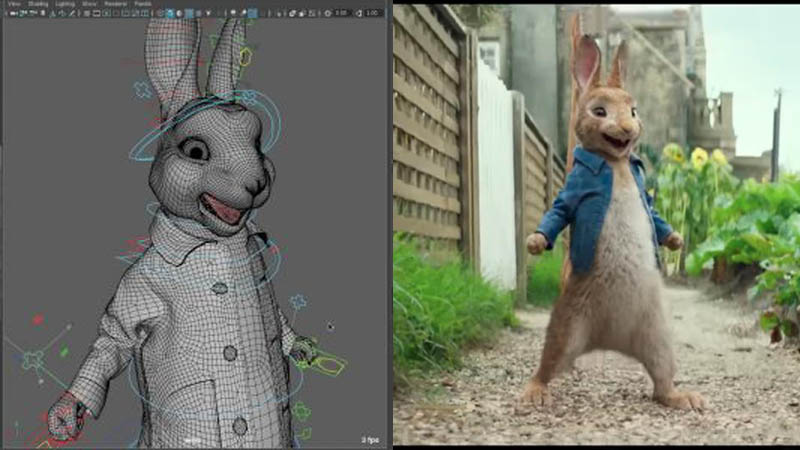The image size is (800, 450).
Task: Click the Image Plane icon
Action: (x=53, y=13)
